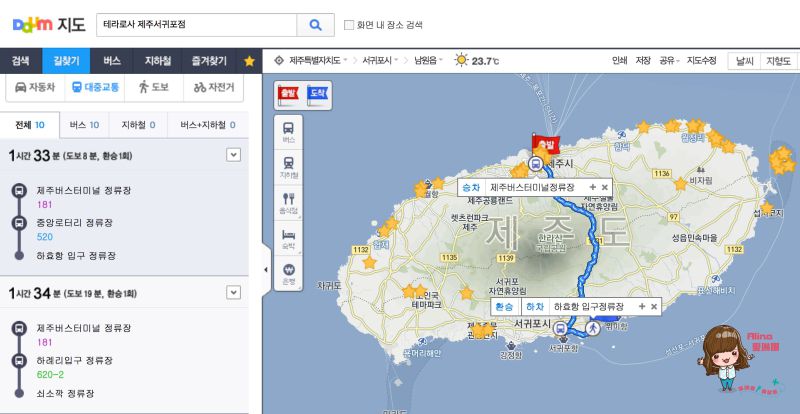Select the 중앙로터리 정류장 stop

[x=74, y=223]
